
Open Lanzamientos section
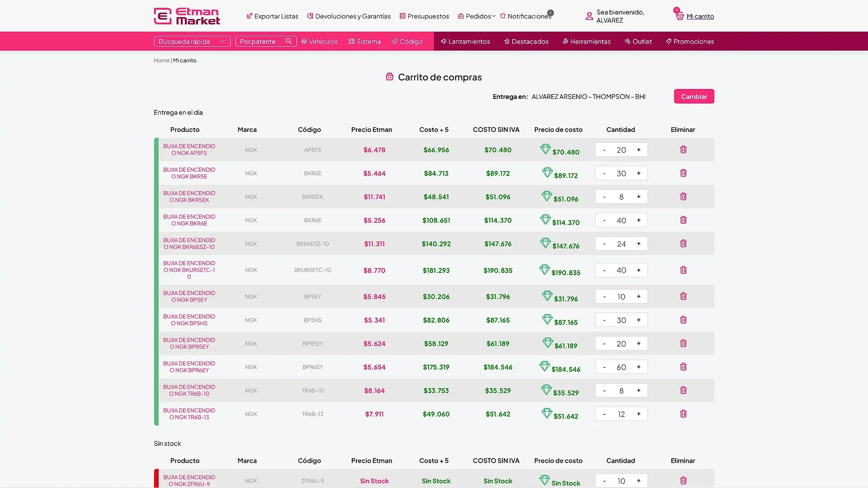(x=465, y=42)
